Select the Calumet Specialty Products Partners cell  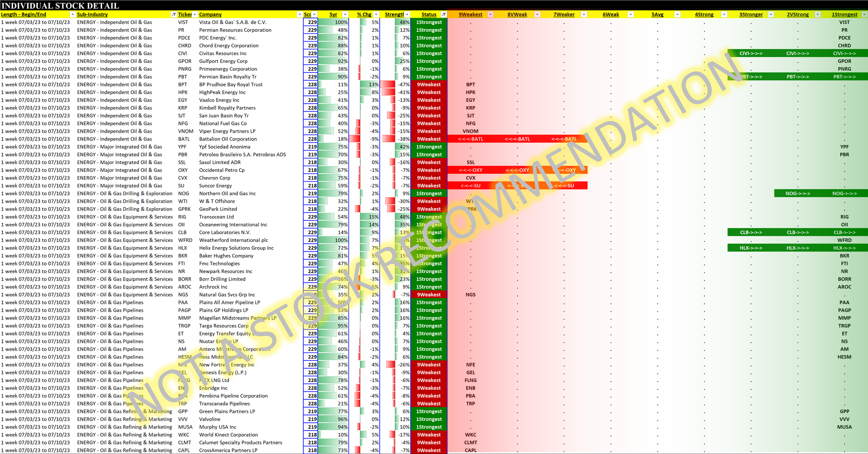click(250, 443)
